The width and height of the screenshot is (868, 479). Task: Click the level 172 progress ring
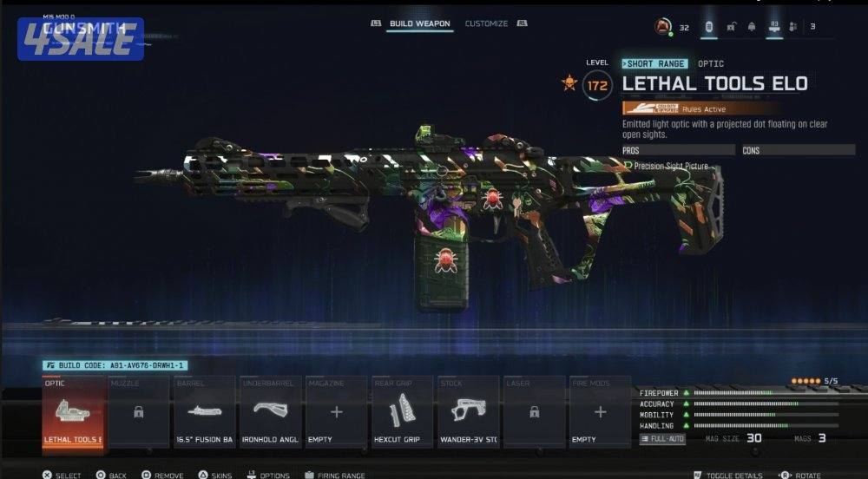tap(597, 86)
